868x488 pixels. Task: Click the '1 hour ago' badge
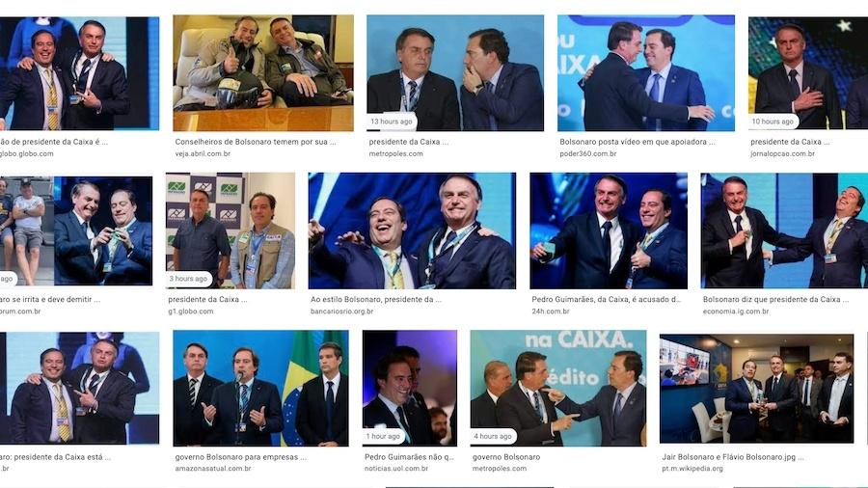click(x=383, y=436)
